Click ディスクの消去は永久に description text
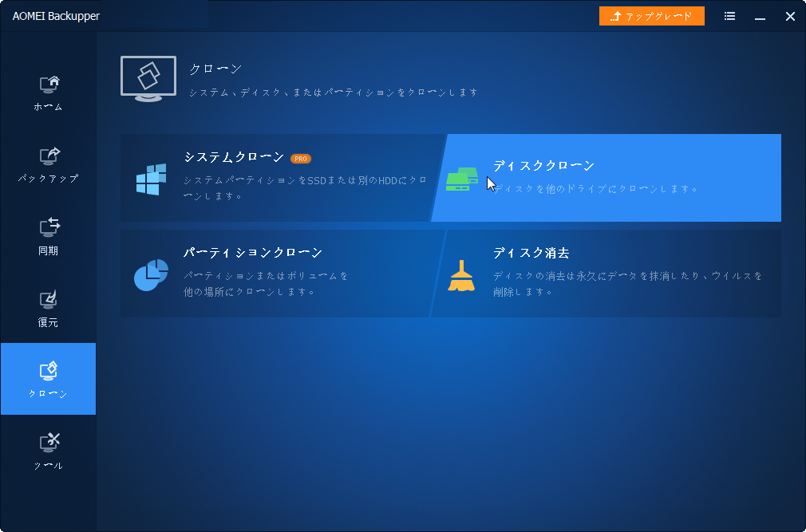 tap(627, 284)
